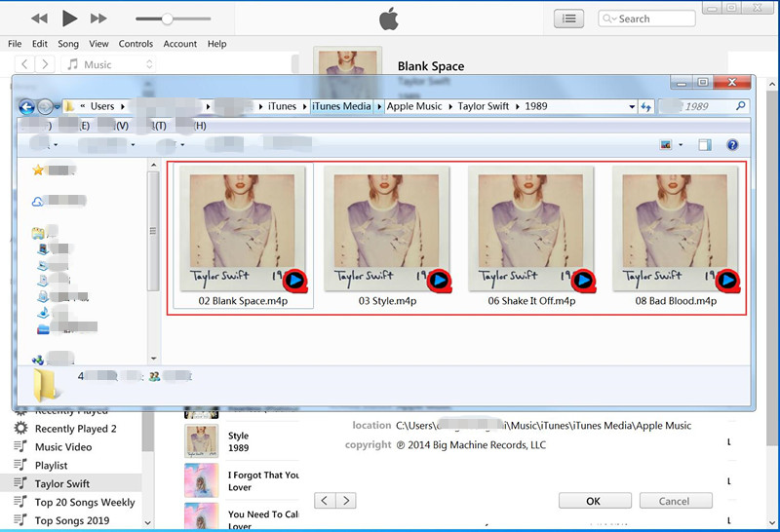
Task: Open Recently Played 2 playlist
Action: 76,429
